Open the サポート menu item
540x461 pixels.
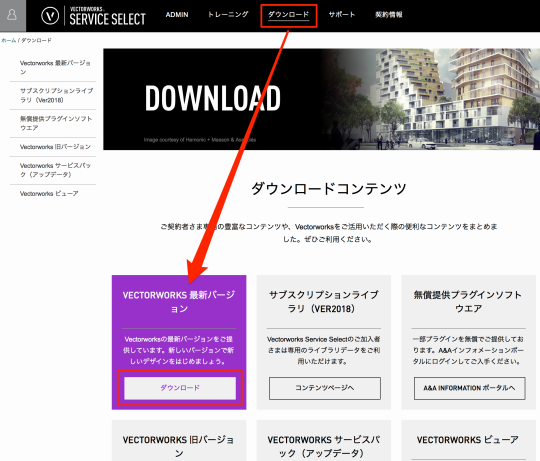(x=342, y=14)
